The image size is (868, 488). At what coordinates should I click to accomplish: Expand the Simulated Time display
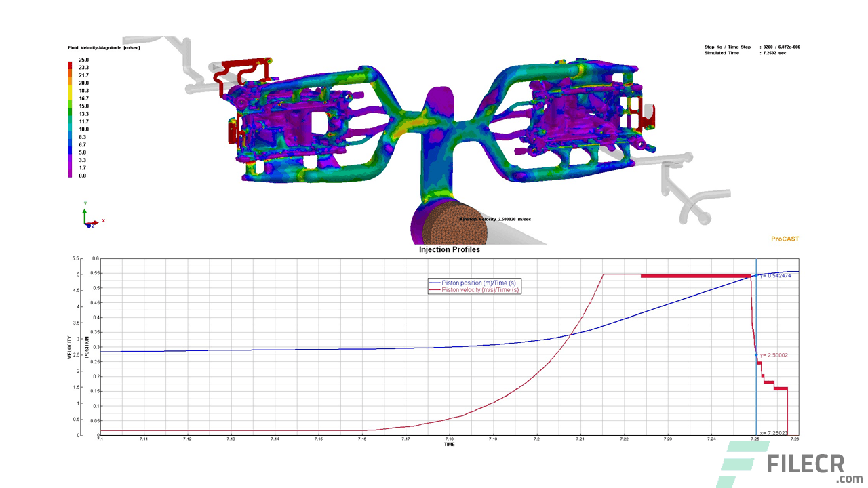[743, 52]
